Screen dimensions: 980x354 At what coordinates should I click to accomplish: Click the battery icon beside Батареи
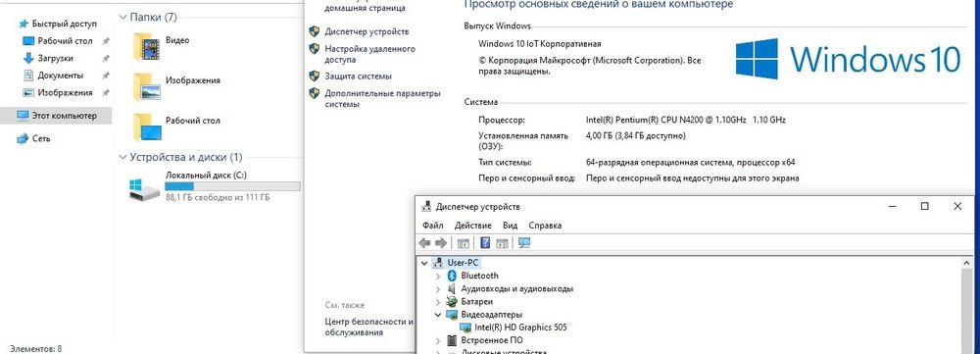click(x=453, y=301)
